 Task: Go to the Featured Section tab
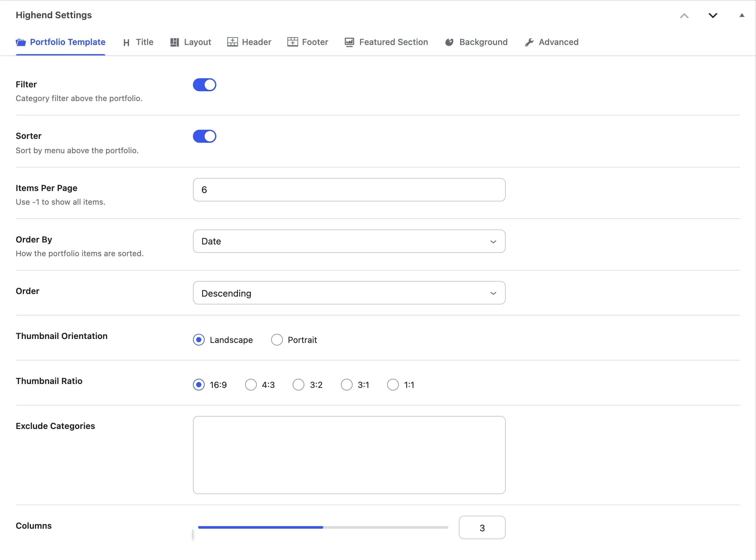386,42
